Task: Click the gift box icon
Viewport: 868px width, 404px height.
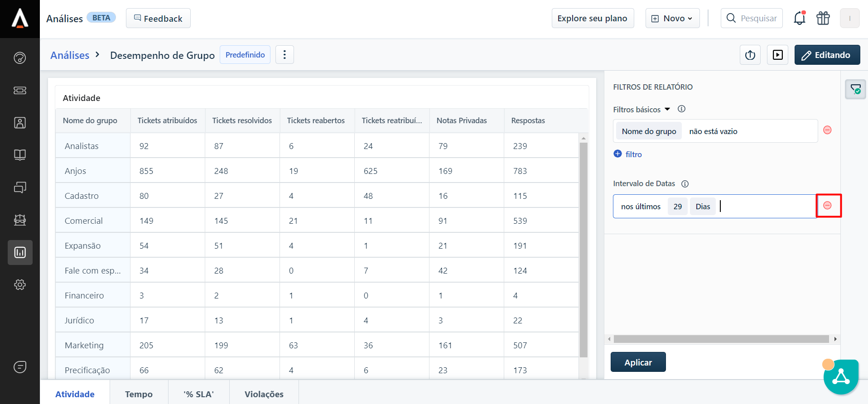Action: [x=823, y=18]
